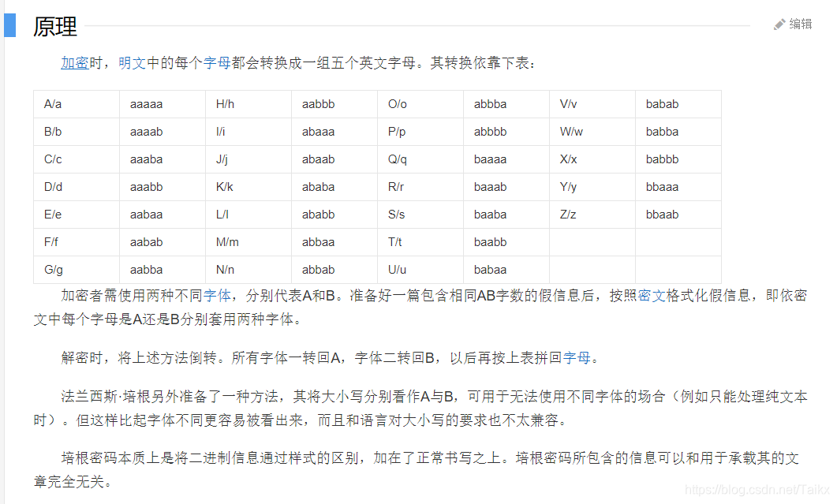The width and height of the screenshot is (837, 504).
Task: Select table cell L/l
Action: tap(248, 215)
